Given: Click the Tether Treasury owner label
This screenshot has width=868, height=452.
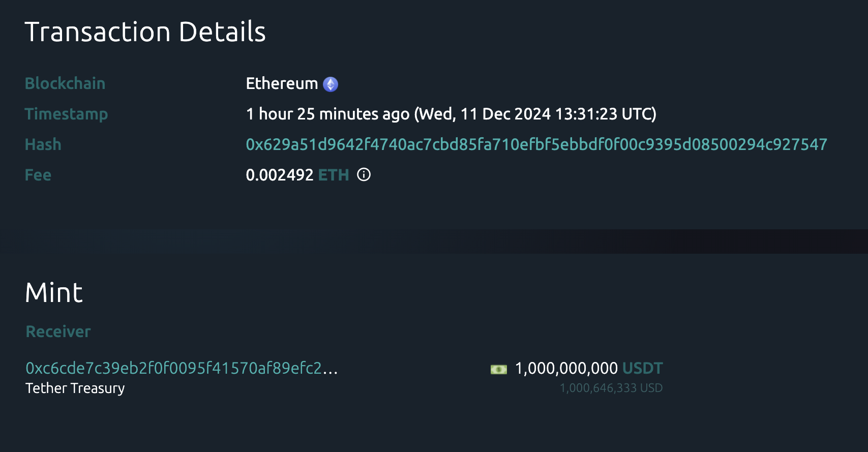Looking at the screenshot, I should (x=75, y=388).
